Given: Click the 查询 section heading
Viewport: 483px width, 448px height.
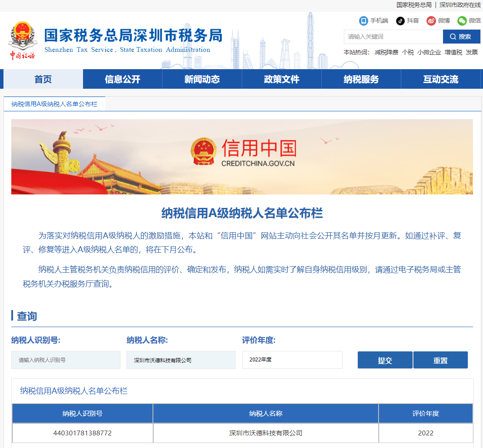Looking at the screenshot, I should [27, 316].
